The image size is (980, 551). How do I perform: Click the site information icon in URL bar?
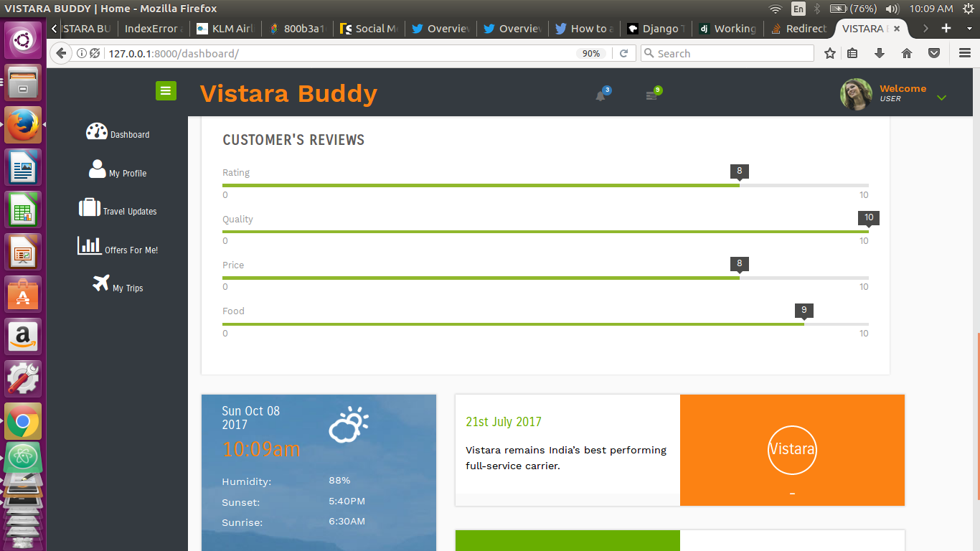[x=81, y=53]
